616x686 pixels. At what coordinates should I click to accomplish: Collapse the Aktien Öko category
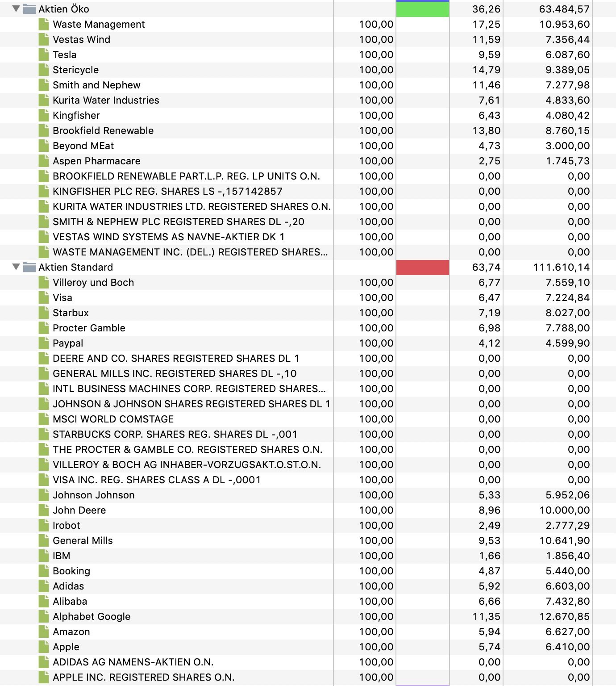(16, 8)
